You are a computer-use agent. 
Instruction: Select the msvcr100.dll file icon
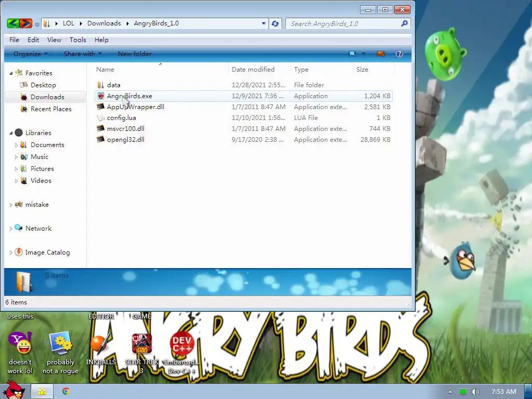pos(100,129)
